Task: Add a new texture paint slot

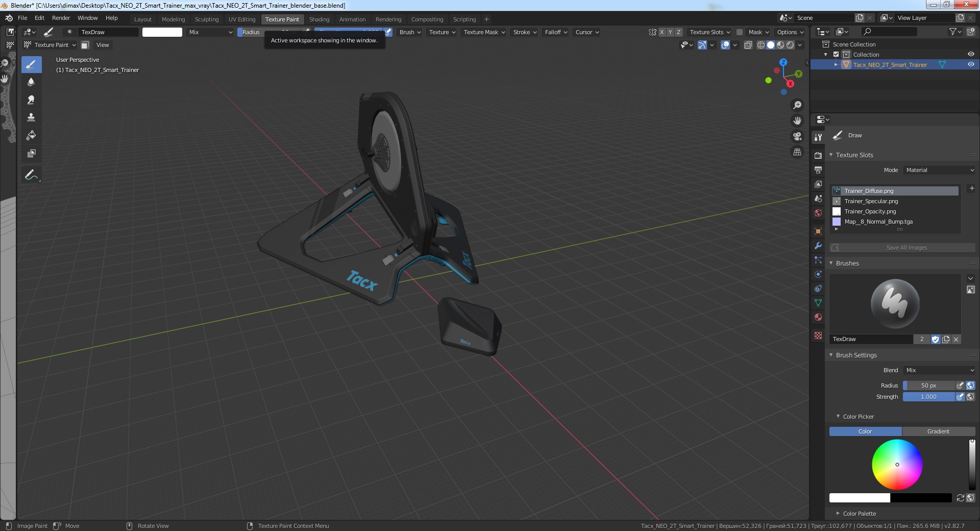Action: click(x=972, y=188)
